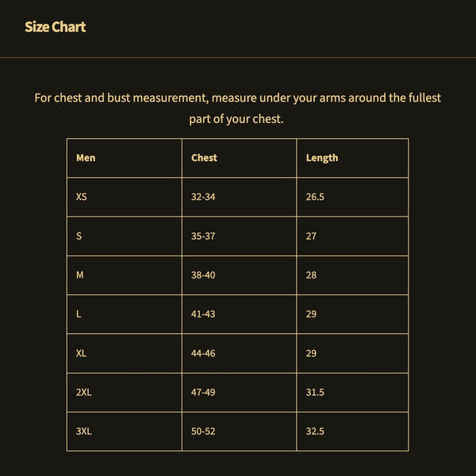
Task: Select the 3XL size cell
Action: (x=84, y=432)
